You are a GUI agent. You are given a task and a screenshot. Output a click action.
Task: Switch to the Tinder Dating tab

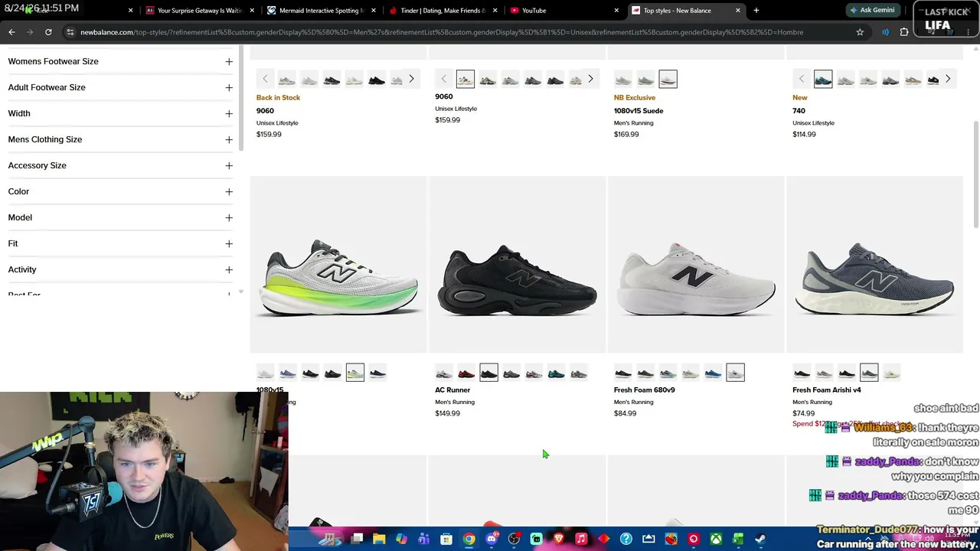click(443, 11)
